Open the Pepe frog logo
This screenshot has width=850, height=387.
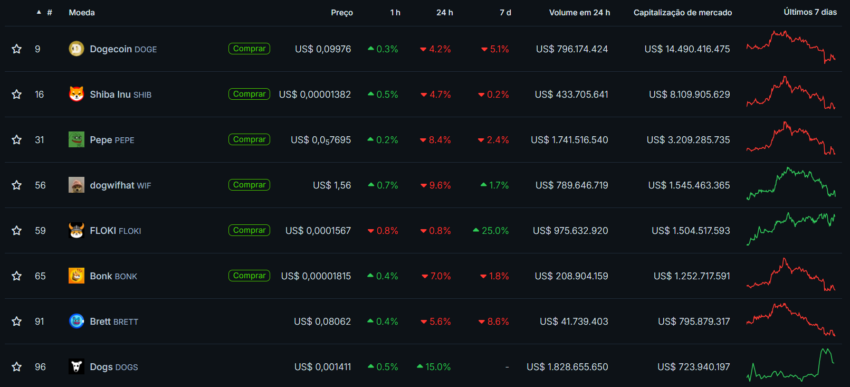tap(76, 140)
